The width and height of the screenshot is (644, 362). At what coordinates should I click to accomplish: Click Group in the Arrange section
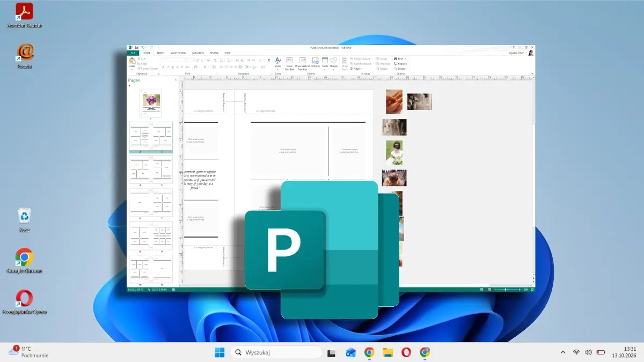pyautogui.click(x=381, y=58)
